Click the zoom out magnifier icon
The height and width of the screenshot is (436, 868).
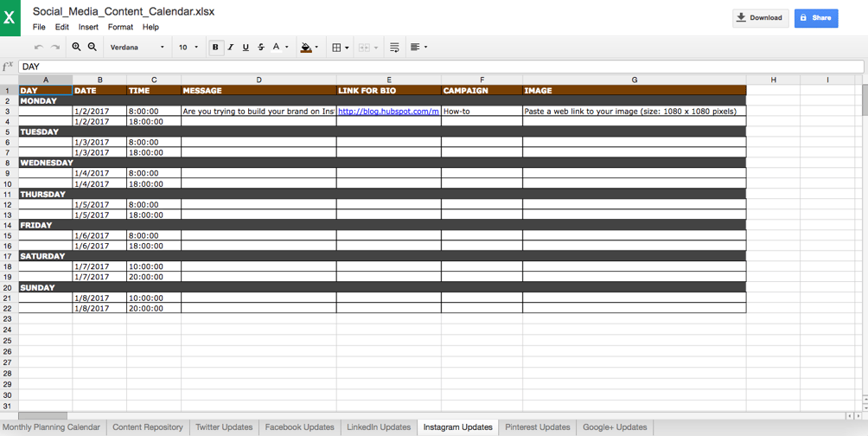pos(93,48)
